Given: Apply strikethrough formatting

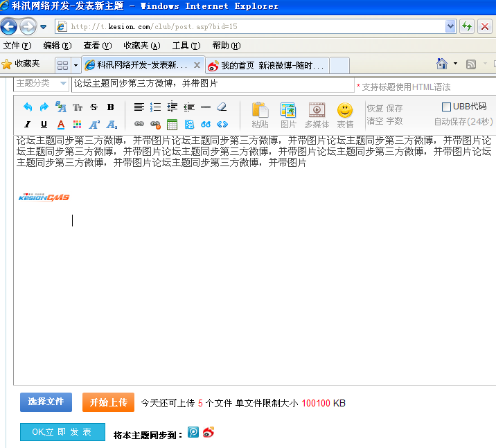Looking at the screenshot, I should (94, 107).
